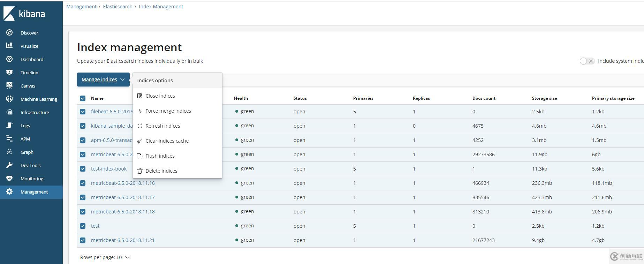The image size is (644, 264).
Task: Sort by Primaries column header
Action: coord(363,98)
